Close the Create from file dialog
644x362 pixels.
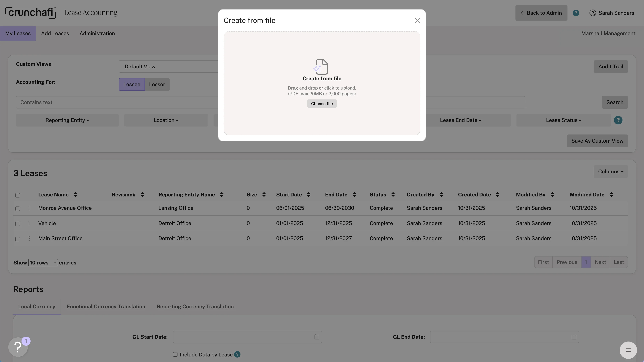[x=417, y=20]
